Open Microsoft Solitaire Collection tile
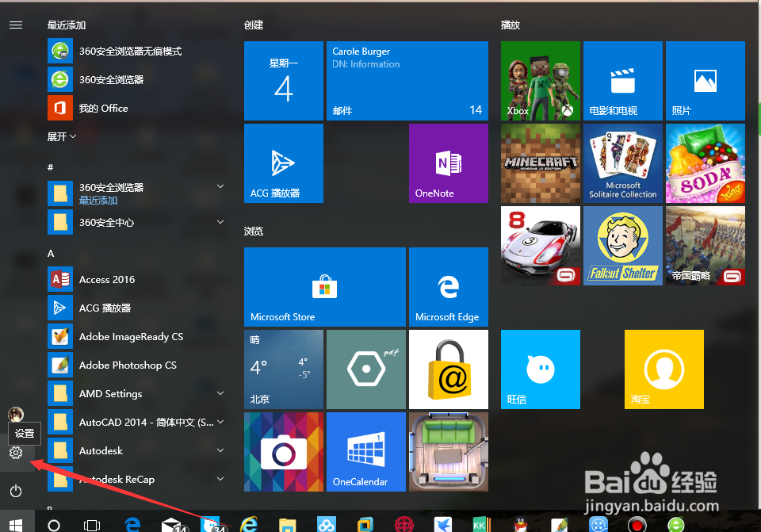 pyautogui.click(x=623, y=163)
